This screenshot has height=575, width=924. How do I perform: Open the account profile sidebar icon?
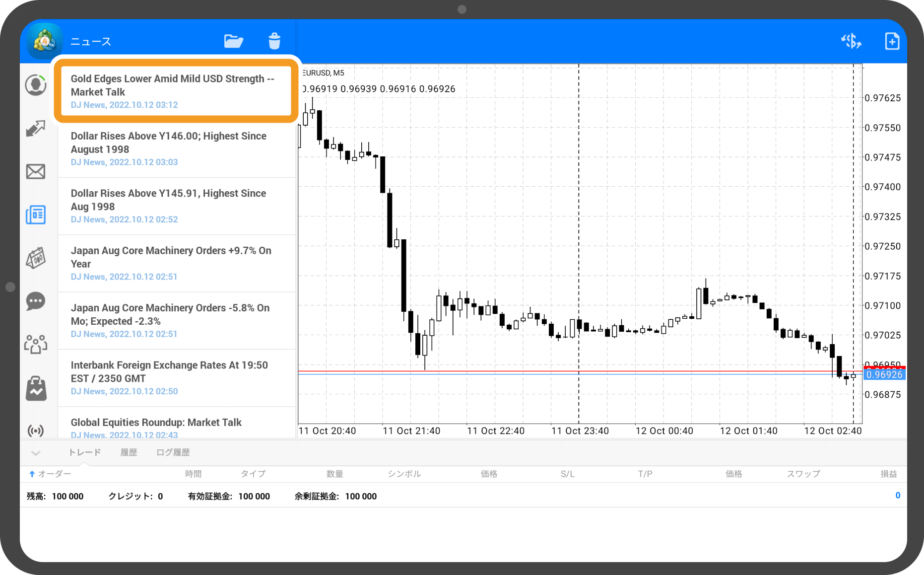(x=36, y=85)
